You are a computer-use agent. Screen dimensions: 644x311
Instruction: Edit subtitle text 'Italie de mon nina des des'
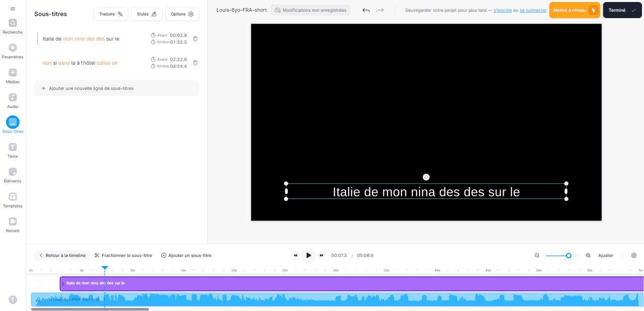click(x=81, y=39)
